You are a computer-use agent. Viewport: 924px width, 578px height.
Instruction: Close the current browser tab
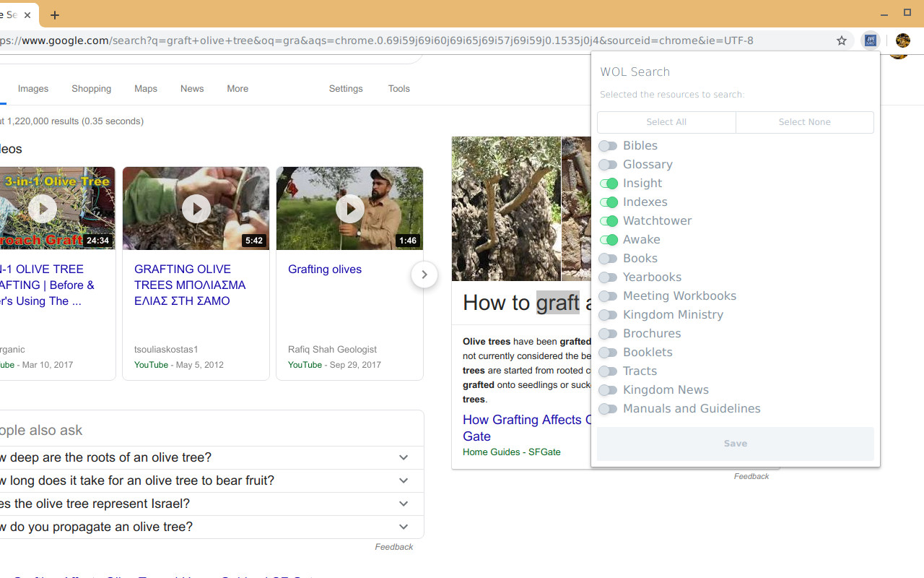(27, 14)
